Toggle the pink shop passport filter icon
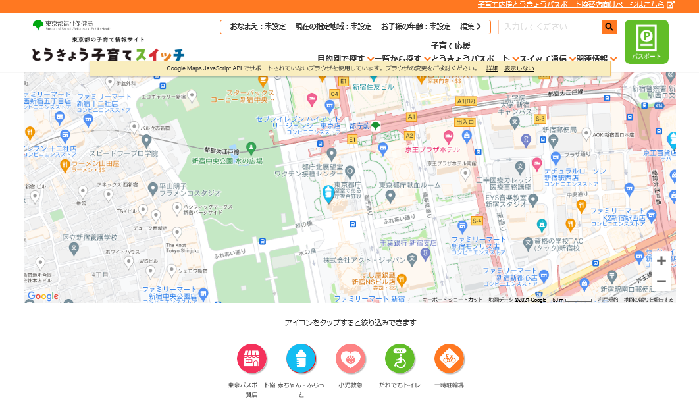The height and width of the screenshot is (403, 699). tap(252, 358)
